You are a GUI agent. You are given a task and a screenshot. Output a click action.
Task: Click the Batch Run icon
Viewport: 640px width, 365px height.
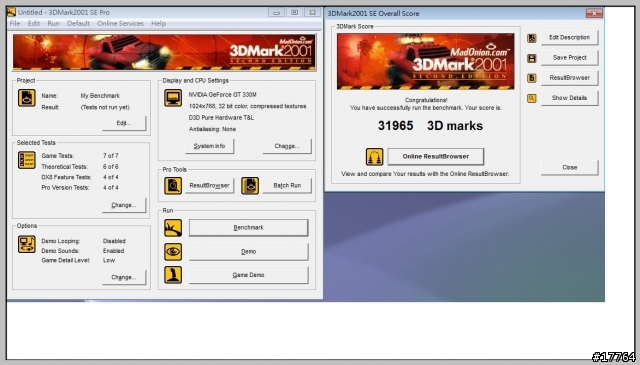(250, 186)
